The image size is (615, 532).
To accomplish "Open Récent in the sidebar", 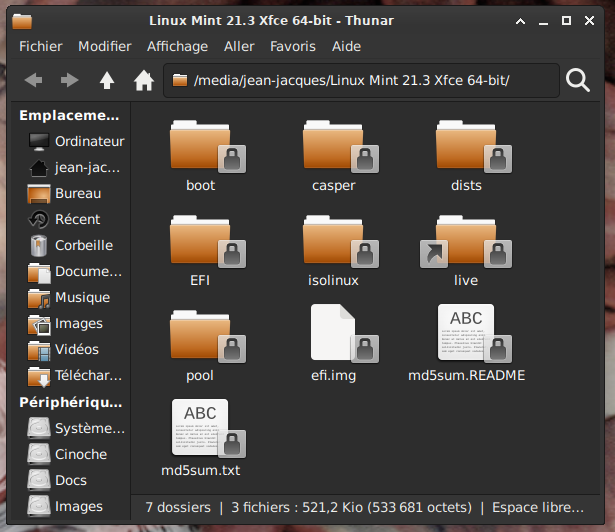I will pos(65,219).
